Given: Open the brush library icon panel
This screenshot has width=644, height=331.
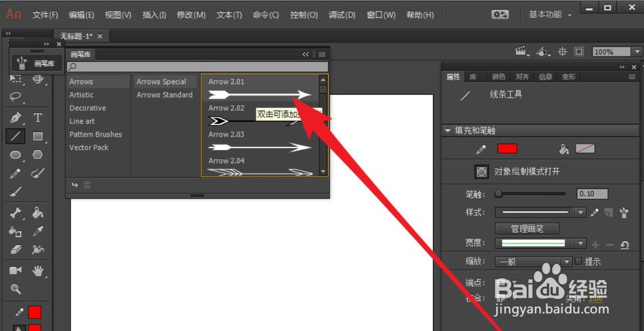Looking at the screenshot, I should pyautogui.click(x=37, y=63).
